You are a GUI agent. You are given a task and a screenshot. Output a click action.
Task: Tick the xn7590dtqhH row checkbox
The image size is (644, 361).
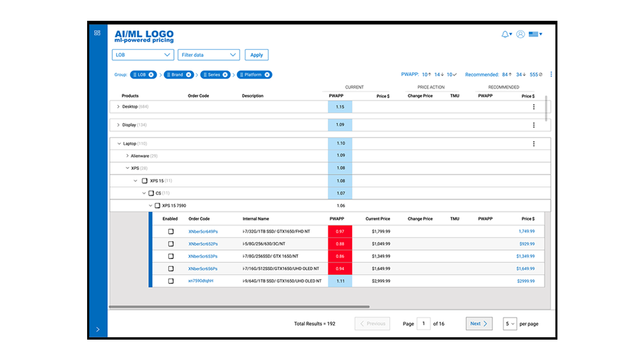tap(171, 281)
